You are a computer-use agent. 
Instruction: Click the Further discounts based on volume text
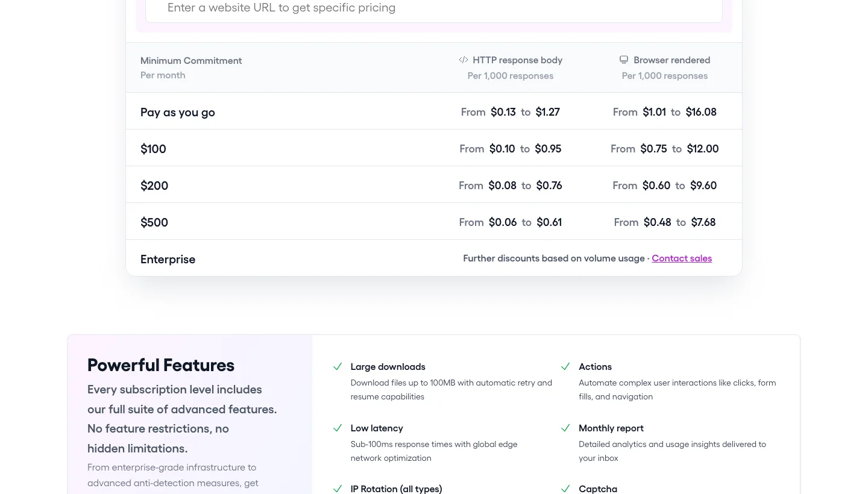point(554,258)
